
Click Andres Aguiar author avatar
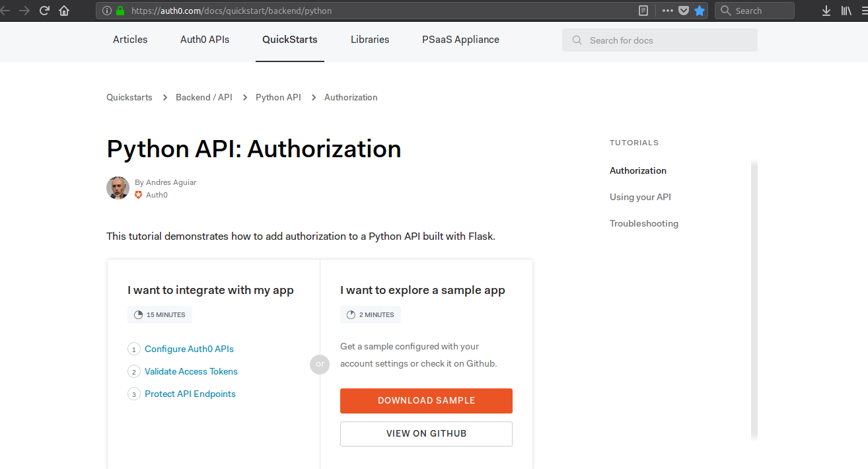click(118, 188)
